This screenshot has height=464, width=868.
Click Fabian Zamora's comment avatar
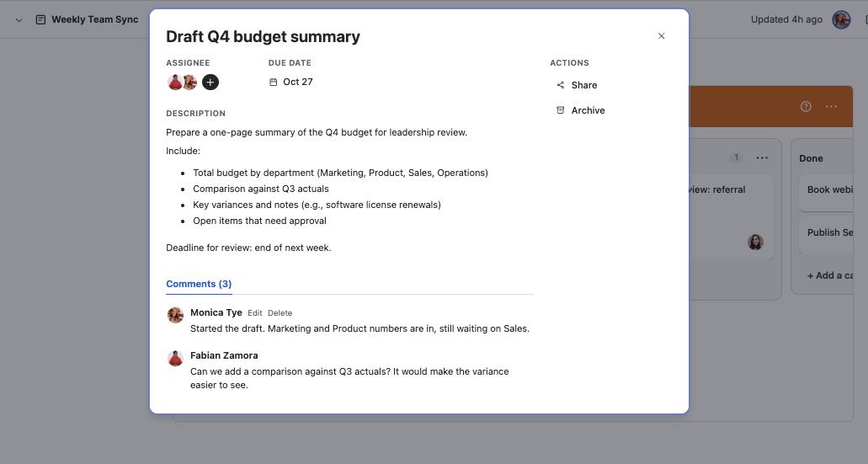175,358
